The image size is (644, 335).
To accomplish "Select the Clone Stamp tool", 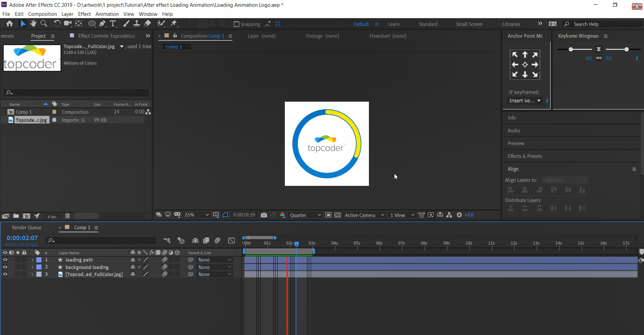I will 137,24.
